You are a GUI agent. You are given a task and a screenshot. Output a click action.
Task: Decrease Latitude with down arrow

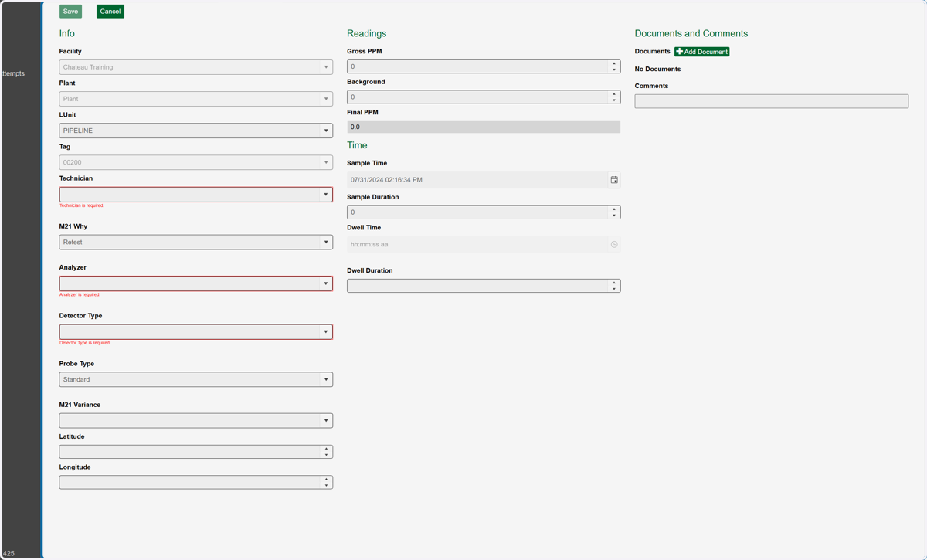[x=327, y=455]
